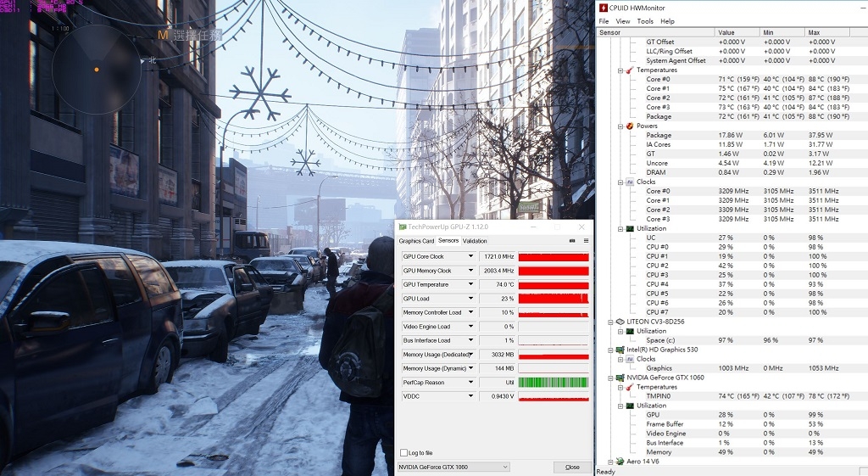Collapse the Powers tree node

(x=620, y=126)
